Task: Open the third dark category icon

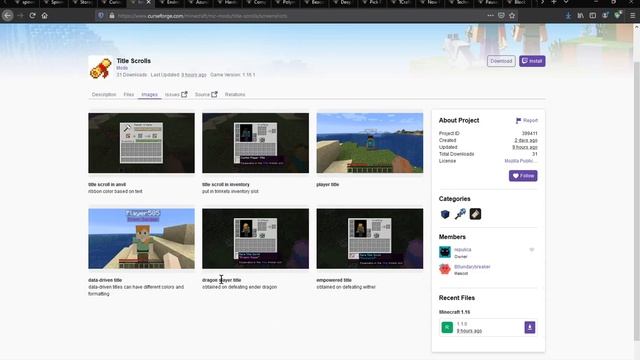Action: (x=475, y=214)
